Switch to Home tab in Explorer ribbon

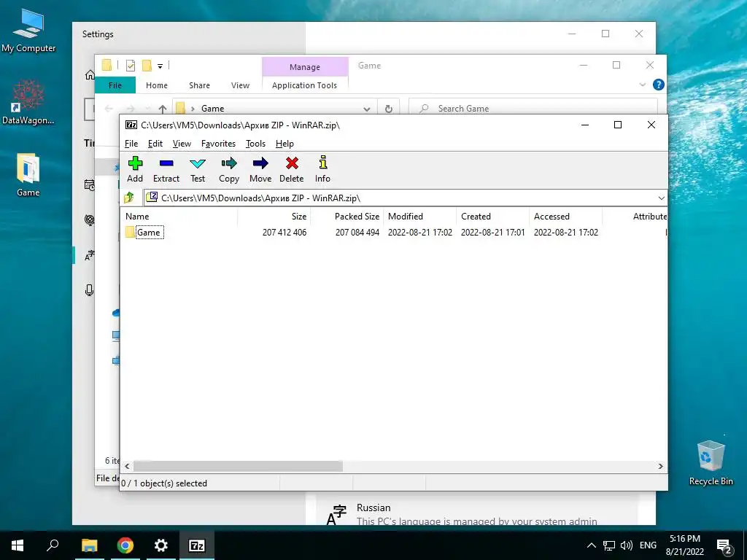tap(157, 85)
